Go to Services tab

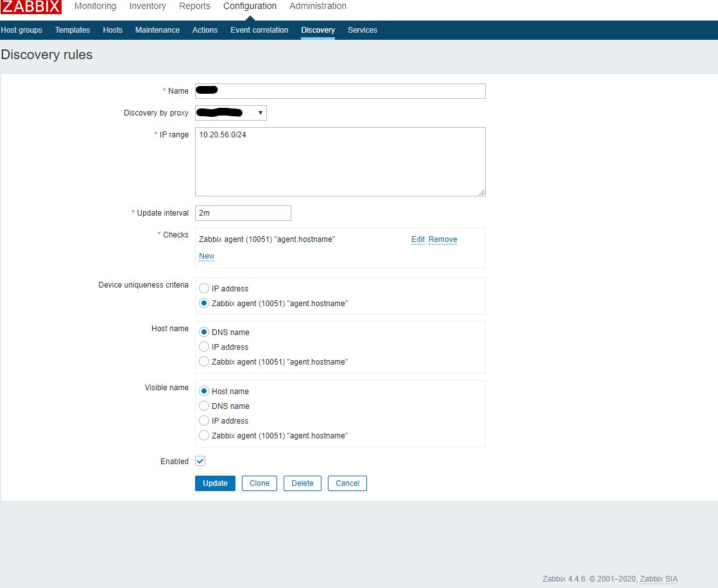pos(362,30)
